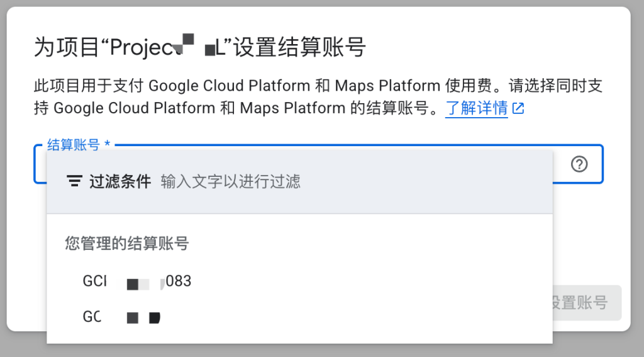Click the 您管理的结算账号 group heading
This screenshot has width=644, height=357.
[127, 243]
